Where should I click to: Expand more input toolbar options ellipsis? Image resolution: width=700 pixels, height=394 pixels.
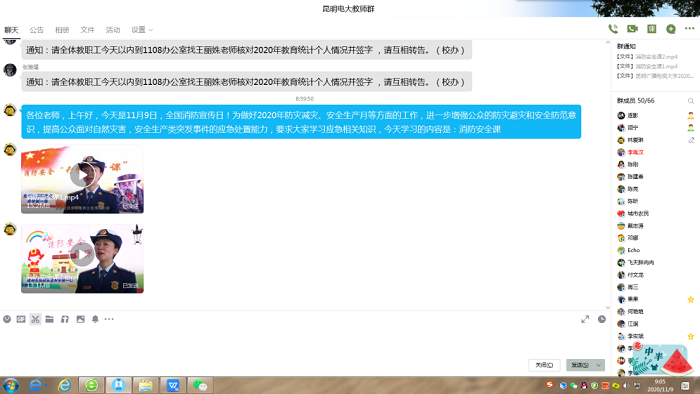coord(109,319)
